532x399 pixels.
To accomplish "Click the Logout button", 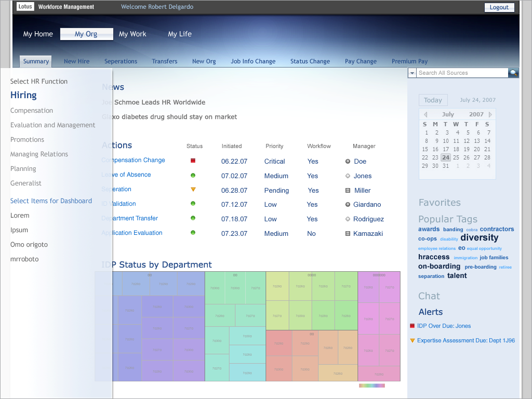I will pyautogui.click(x=499, y=7).
